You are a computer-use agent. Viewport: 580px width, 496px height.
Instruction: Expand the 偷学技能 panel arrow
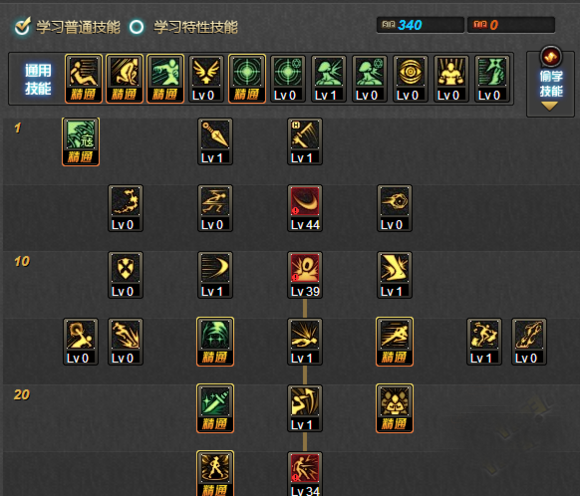[550, 107]
